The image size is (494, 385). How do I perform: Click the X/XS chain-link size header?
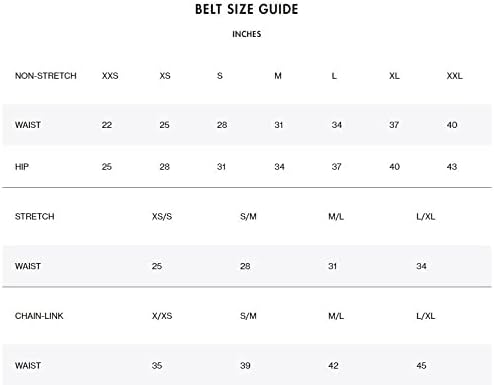coord(162,316)
